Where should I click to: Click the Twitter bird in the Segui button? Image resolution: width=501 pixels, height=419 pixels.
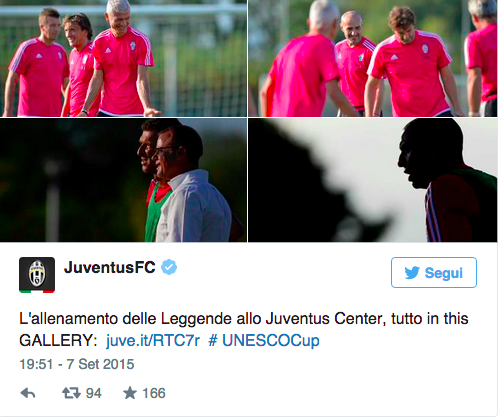point(412,274)
